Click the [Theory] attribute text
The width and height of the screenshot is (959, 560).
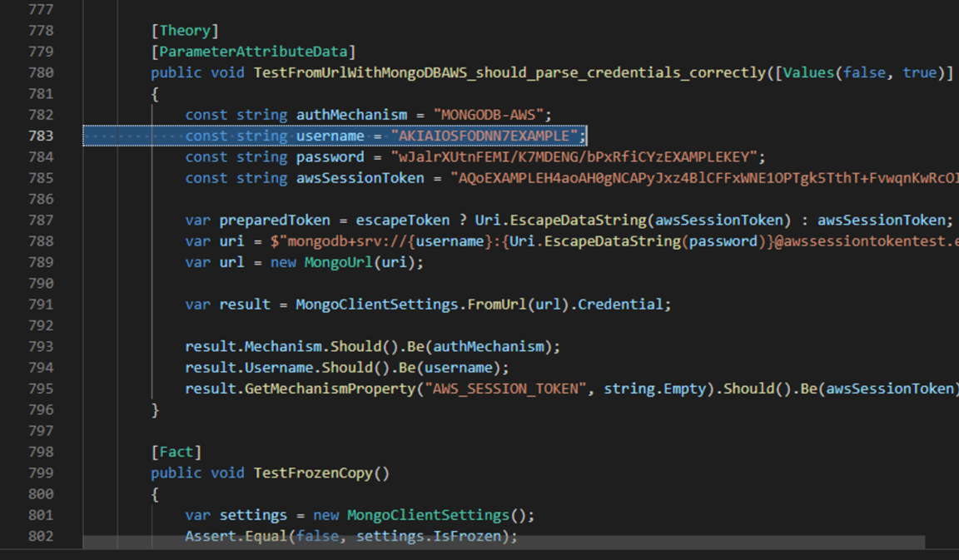pyautogui.click(x=185, y=31)
